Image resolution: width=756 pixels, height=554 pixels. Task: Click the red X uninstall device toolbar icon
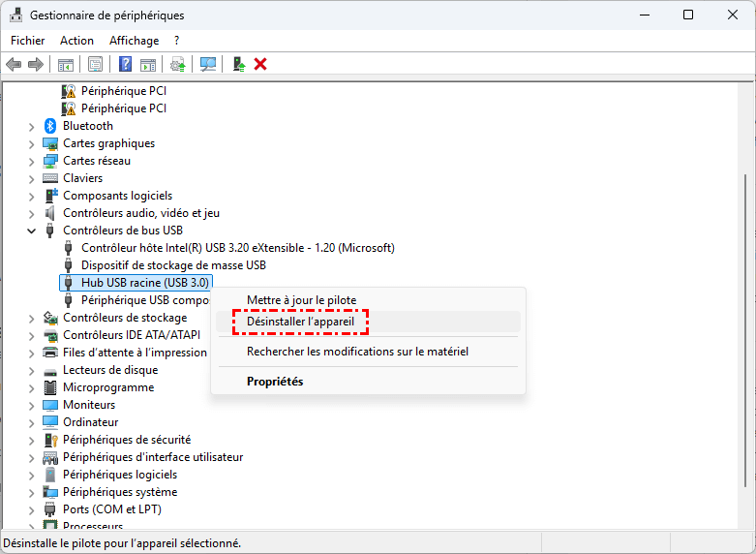[260, 64]
